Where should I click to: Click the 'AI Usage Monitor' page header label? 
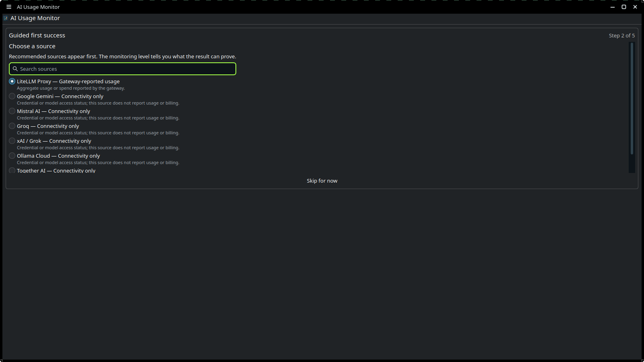[x=35, y=18]
